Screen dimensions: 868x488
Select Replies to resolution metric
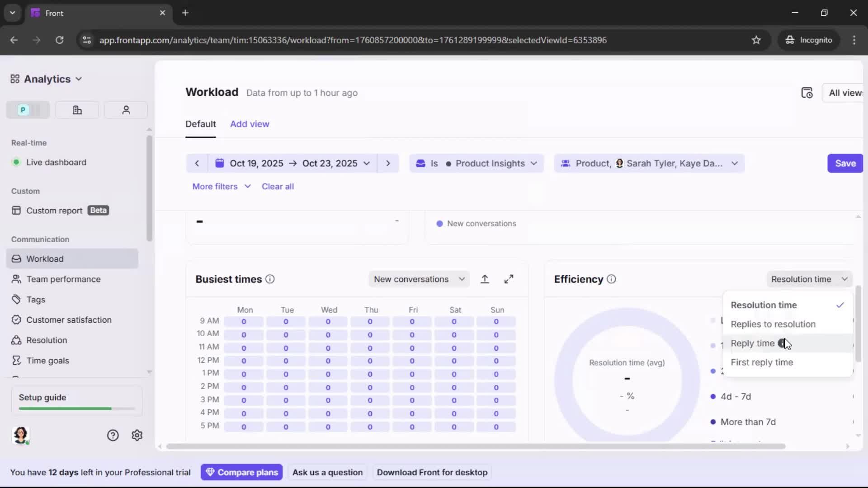tap(773, 324)
